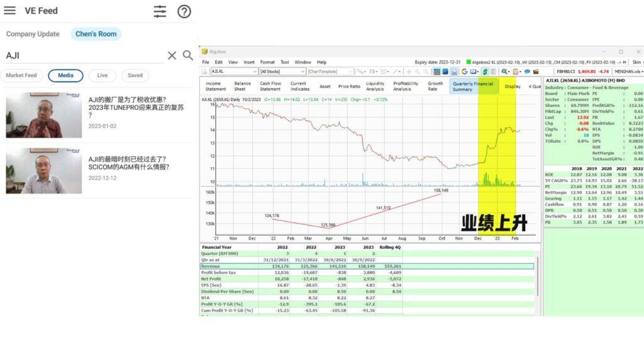The image size is (644, 362).
Task: Show the Asset view
Action: [325, 87]
